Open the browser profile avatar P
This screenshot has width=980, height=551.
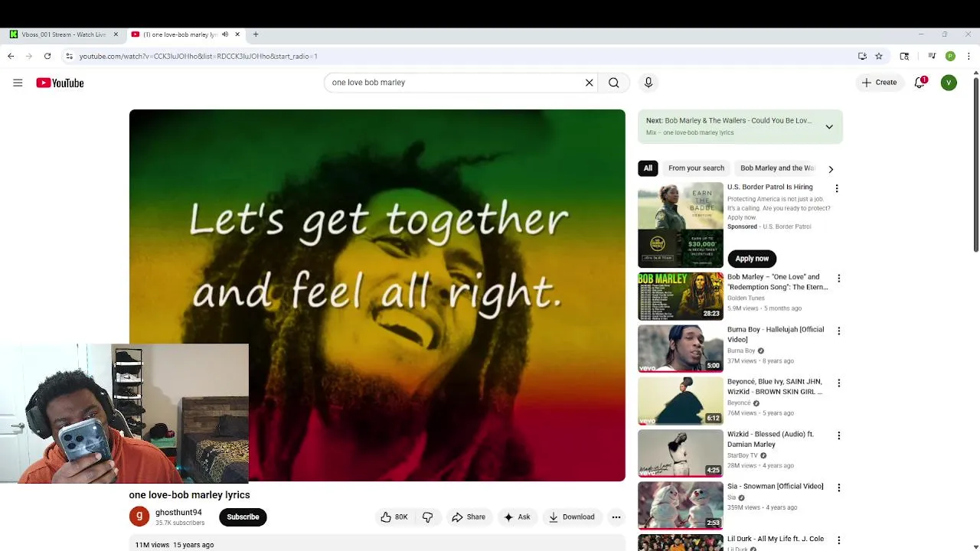coord(950,56)
